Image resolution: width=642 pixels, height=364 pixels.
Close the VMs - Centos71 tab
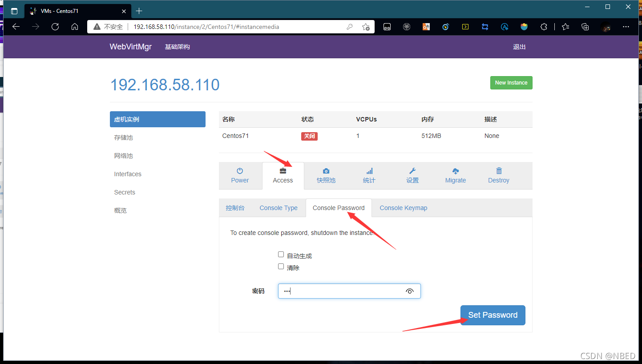(124, 11)
